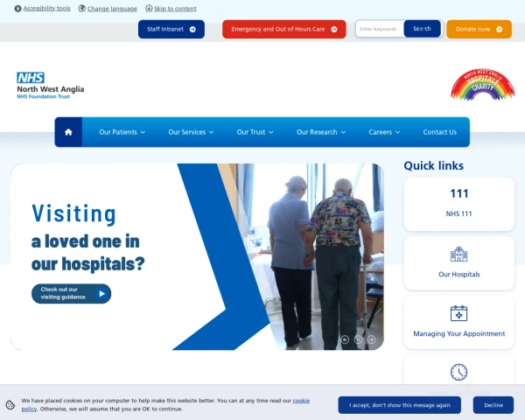Click the North West Anglia Hospitals Charity rainbow logo
Image resolution: width=525 pixels, height=420 pixels.
[x=482, y=84]
